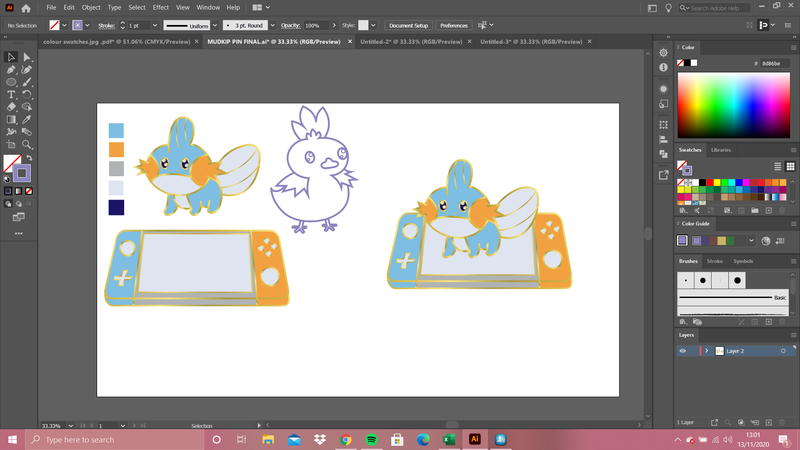Switch Swatches panel to thumbnail view
This screenshot has width=800, height=450.
click(x=790, y=166)
